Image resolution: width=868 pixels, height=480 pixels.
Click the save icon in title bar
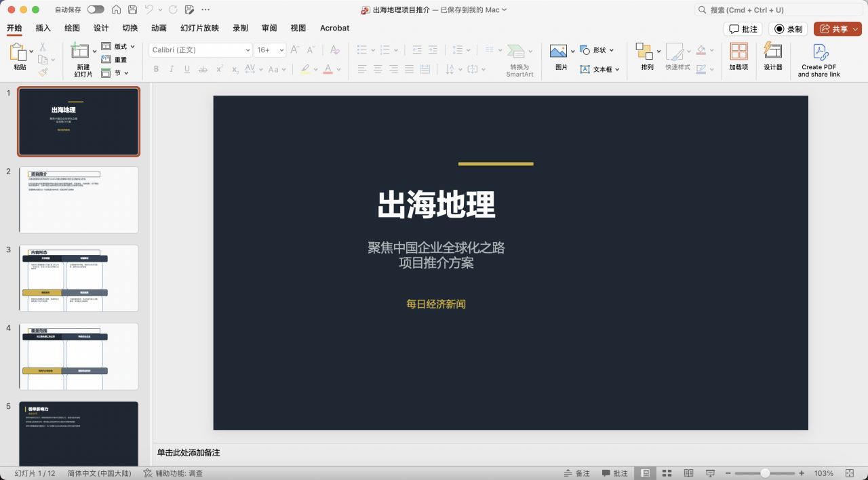pyautogui.click(x=132, y=10)
